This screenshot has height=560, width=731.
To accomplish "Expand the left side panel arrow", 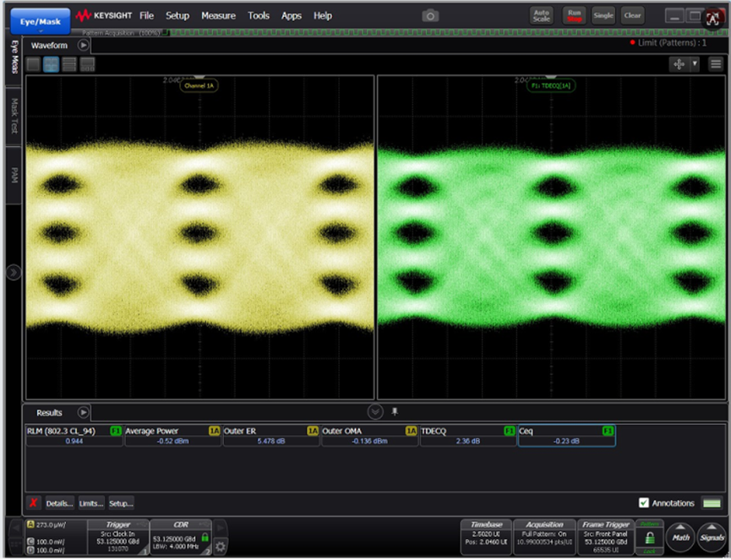I will [x=13, y=272].
